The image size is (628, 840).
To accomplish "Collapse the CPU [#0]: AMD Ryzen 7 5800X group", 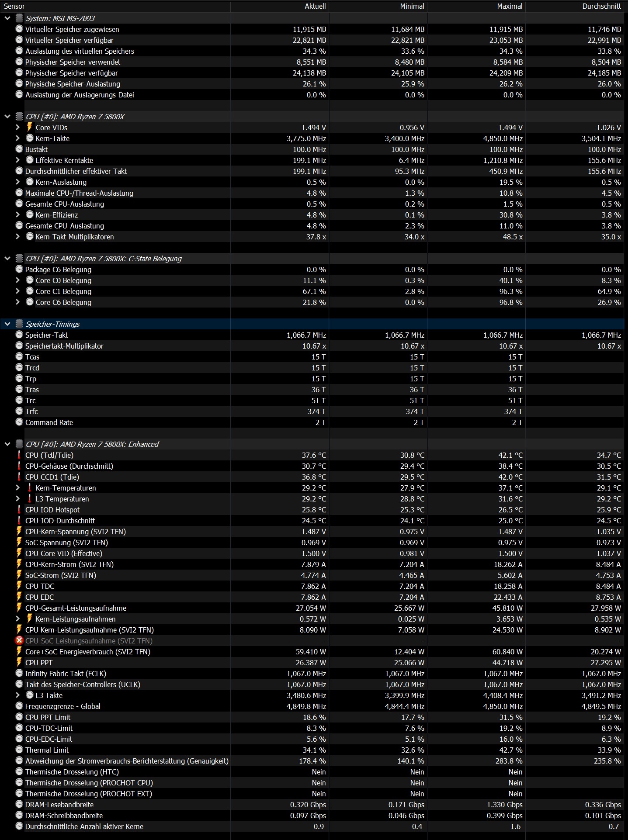I will click(x=7, y=117).
